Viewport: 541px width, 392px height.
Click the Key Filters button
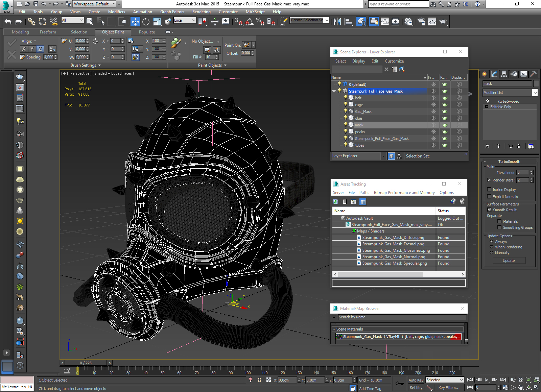click(449, 388)
